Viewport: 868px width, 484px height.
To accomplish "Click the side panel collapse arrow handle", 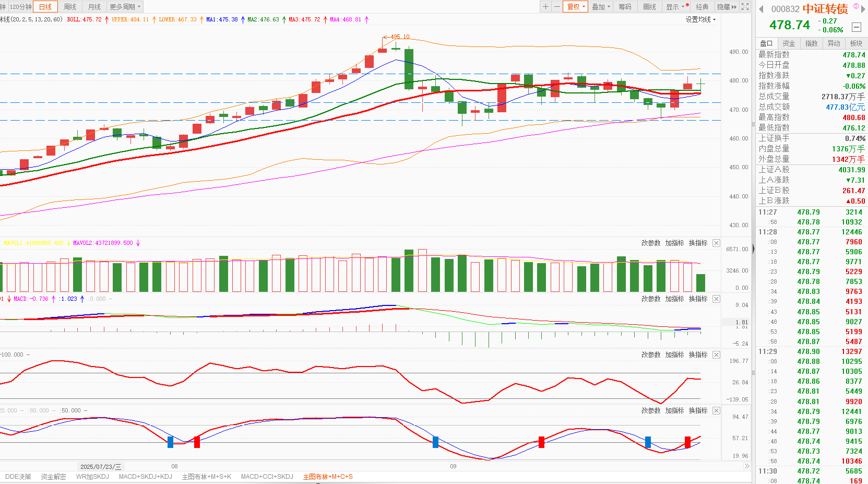I will (x=753, y=249).
